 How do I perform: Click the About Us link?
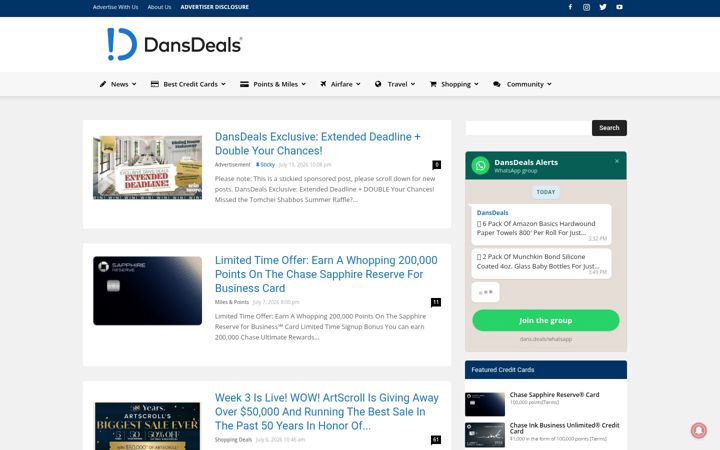(159, 7)
